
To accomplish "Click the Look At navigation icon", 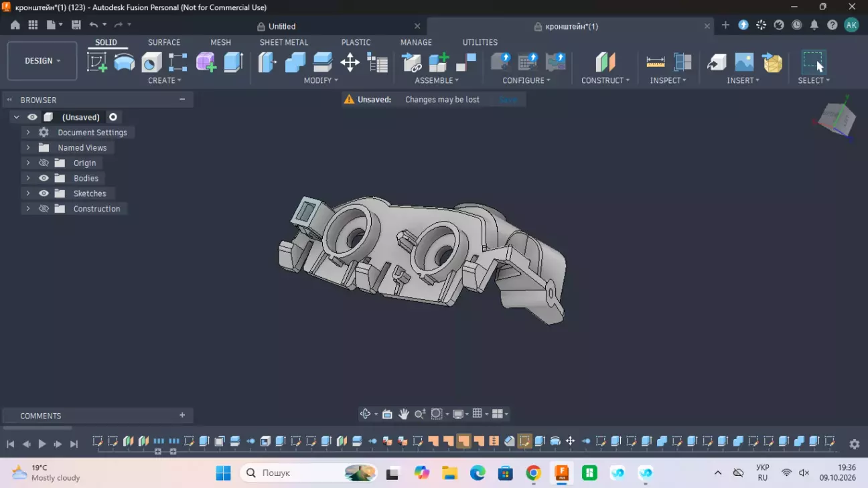I will pyautogui.click(x=387, y=414).
